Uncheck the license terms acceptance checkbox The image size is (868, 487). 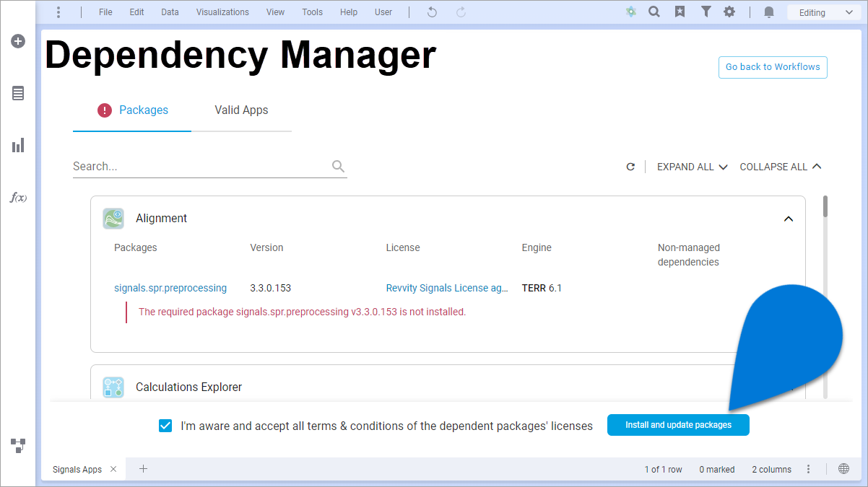click(x=165, y=425)
